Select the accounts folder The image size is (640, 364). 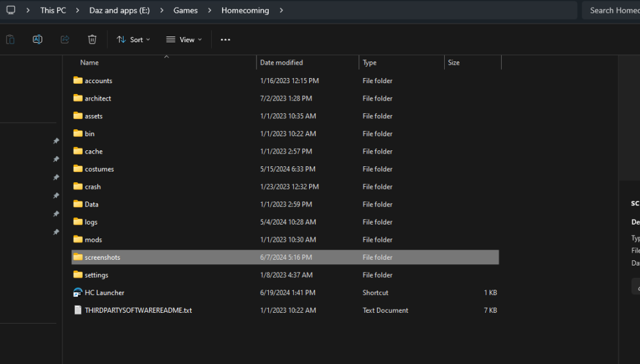pyautogui.click(x=98, y=81)
